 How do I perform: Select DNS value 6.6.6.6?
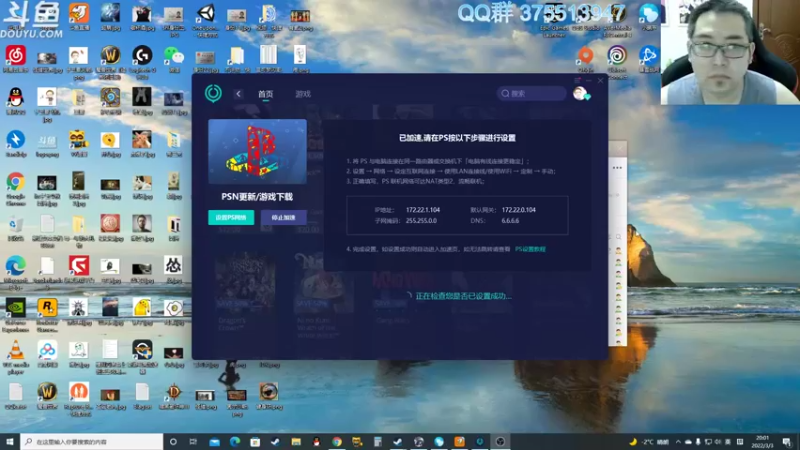(510, 221)
